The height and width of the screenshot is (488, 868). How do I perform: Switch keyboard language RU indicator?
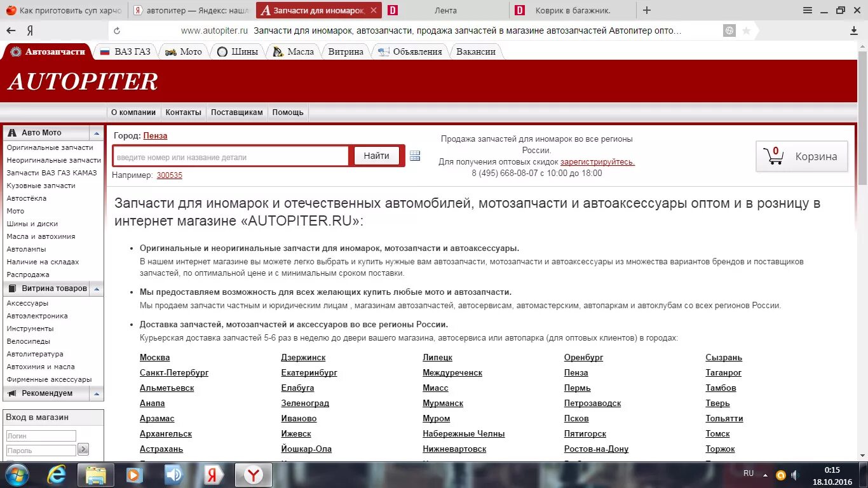(749, 473)
